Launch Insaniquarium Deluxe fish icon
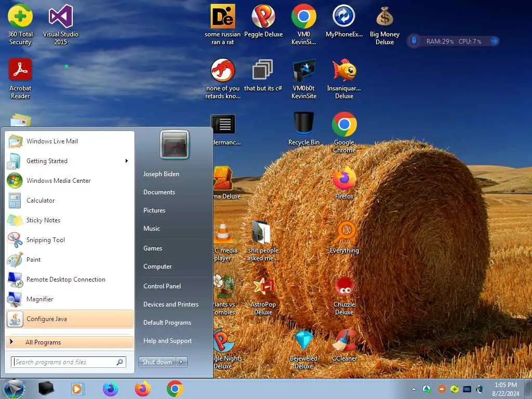 pyautogui.click(x=344, y=79)
